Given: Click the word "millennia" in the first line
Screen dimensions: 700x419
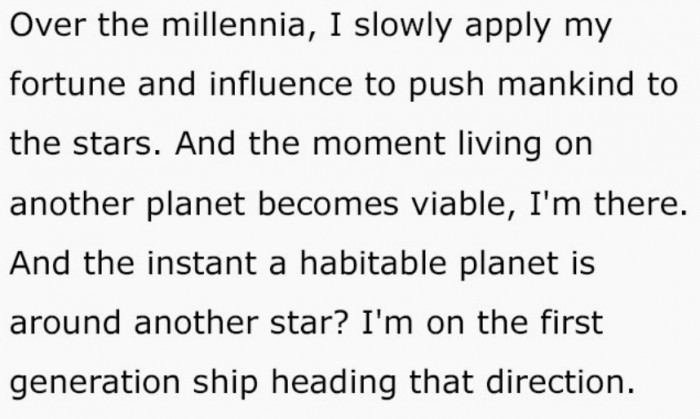Looking at the screenshot, I should click(x=216, y=25).
